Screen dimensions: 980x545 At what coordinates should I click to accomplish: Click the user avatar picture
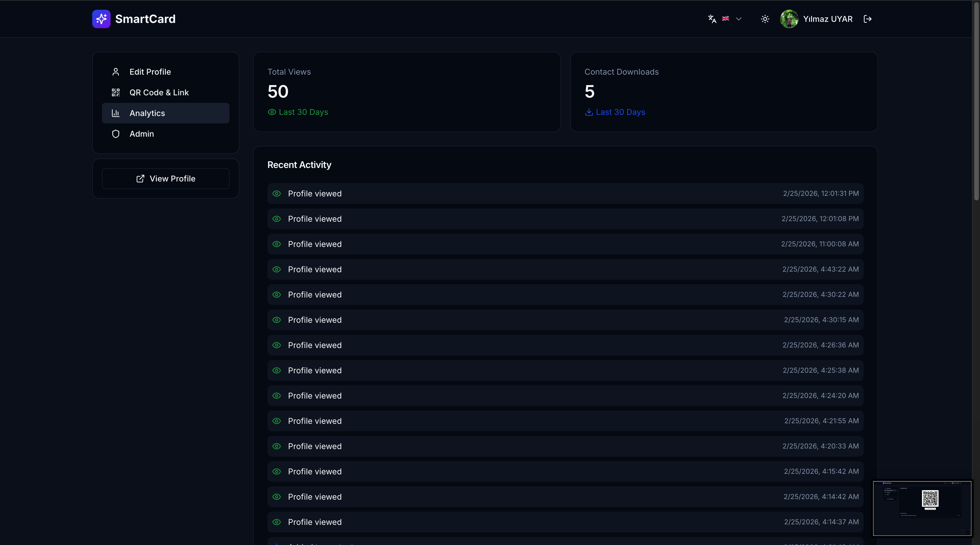pos(789,19)
